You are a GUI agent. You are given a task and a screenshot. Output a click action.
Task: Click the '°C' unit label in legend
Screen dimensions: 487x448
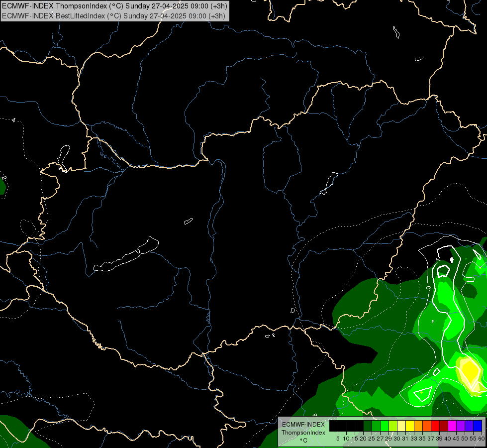tap(304, 440)
